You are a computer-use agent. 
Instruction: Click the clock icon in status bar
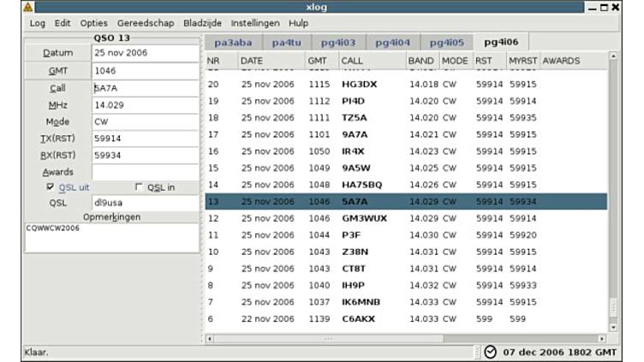[x=490, y=352]
